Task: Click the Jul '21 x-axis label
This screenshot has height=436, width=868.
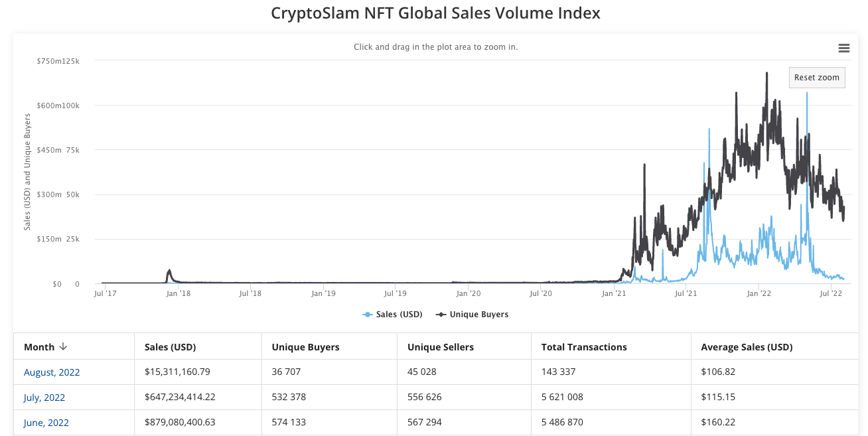Action: pos(686,293)
